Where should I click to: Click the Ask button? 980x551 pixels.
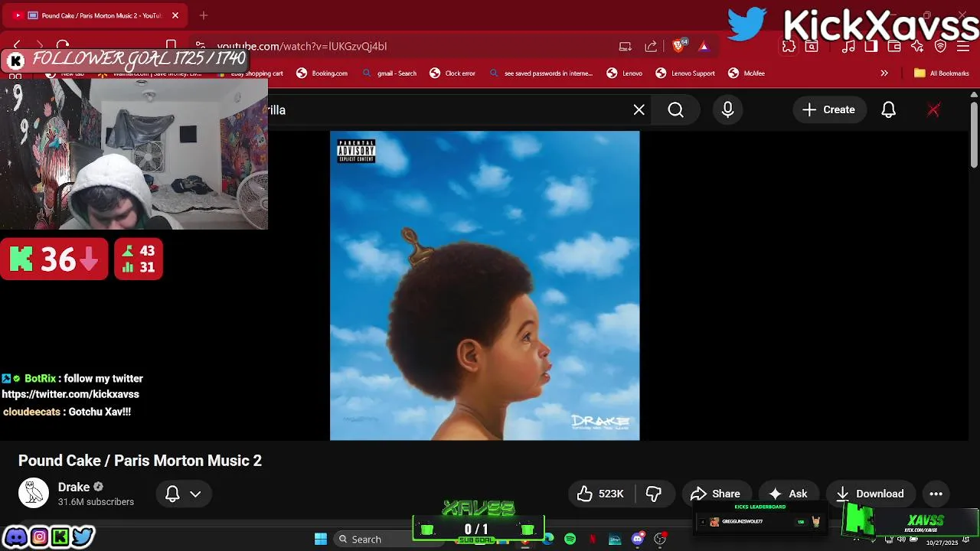pyautogui.click(x=789, y=494)
